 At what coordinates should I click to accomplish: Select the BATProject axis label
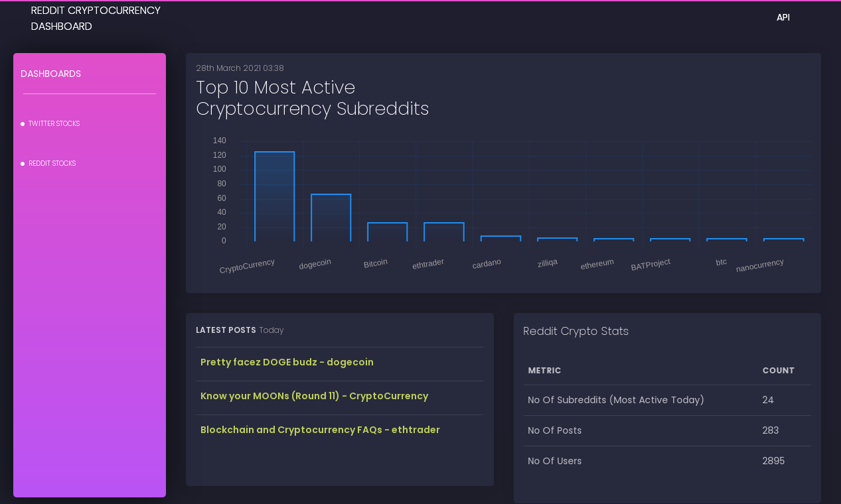[x=650, y=264]
